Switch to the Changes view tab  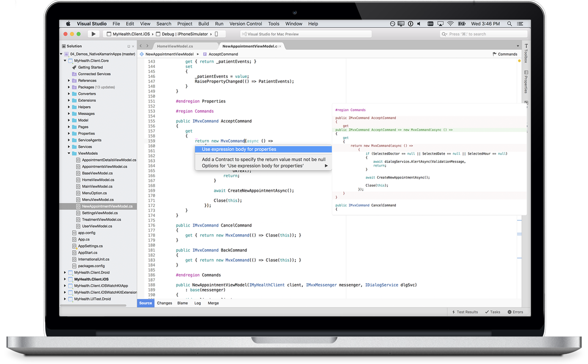164,303
